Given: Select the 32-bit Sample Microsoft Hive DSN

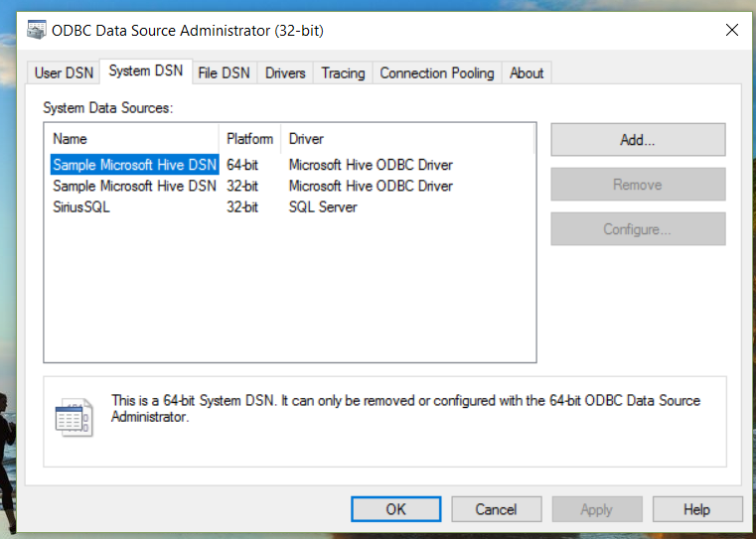Looking at the screenshot, I should point(134,186).
